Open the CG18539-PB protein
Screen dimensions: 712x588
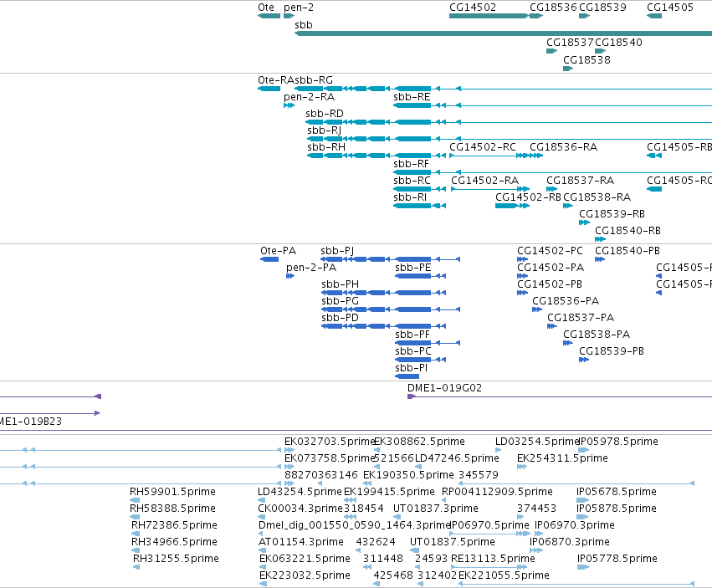pos(584,360)
